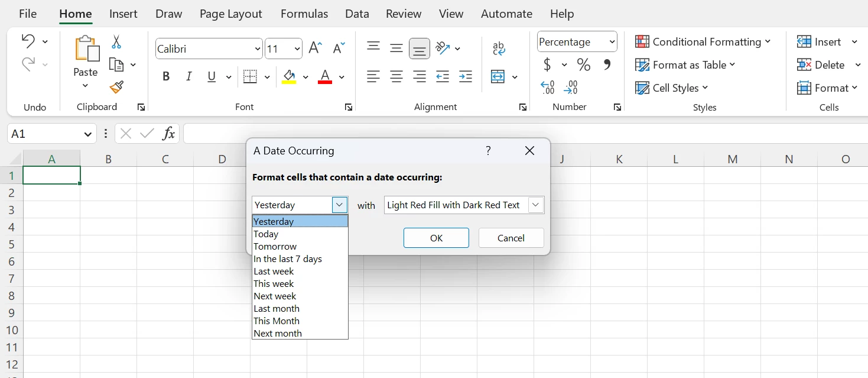Toggle Bold formatting
Screen dimensions: 868x378
point(166,77)
